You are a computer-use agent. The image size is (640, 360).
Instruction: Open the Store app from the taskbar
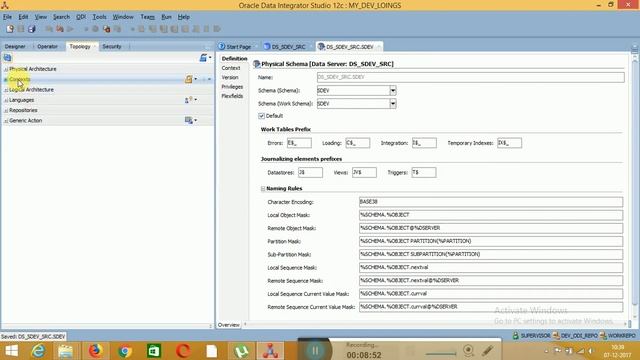click(x=154, y=351)
